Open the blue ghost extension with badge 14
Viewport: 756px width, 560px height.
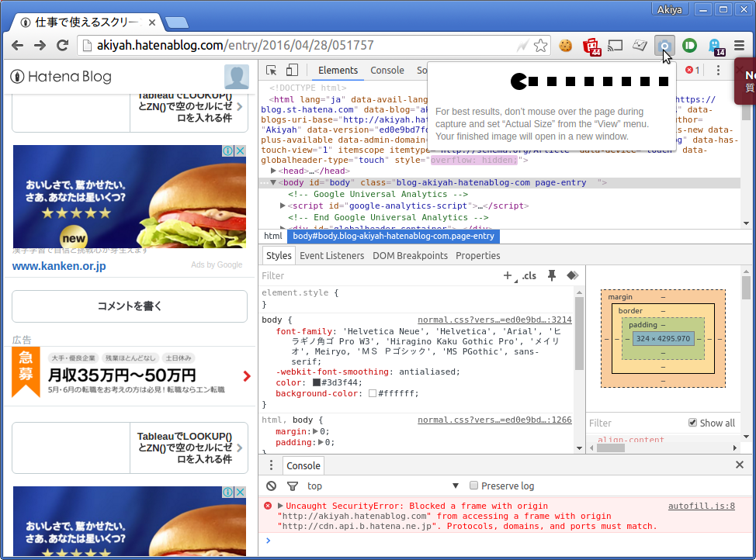click(x=715, y=47)
